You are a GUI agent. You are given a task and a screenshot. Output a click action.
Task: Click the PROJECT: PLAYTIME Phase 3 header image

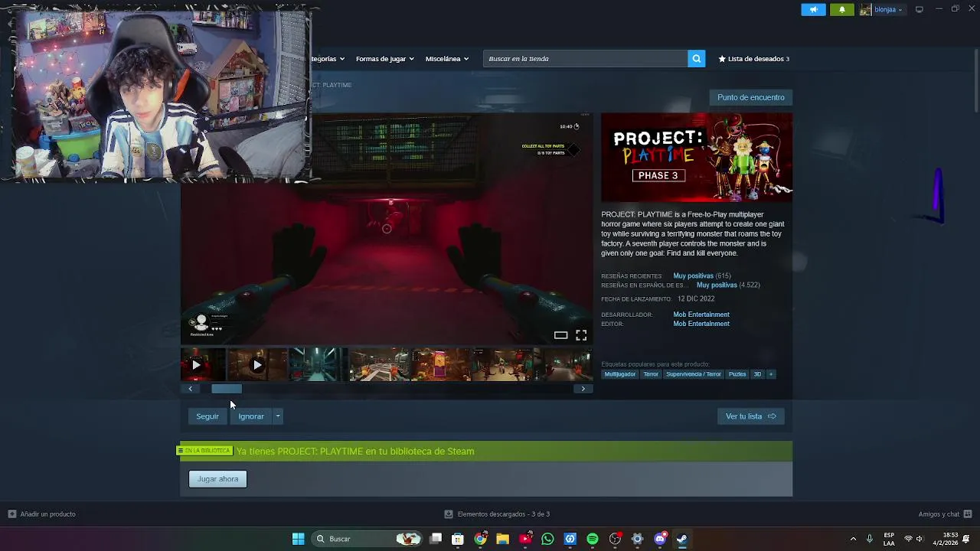(x=697, y=158)
